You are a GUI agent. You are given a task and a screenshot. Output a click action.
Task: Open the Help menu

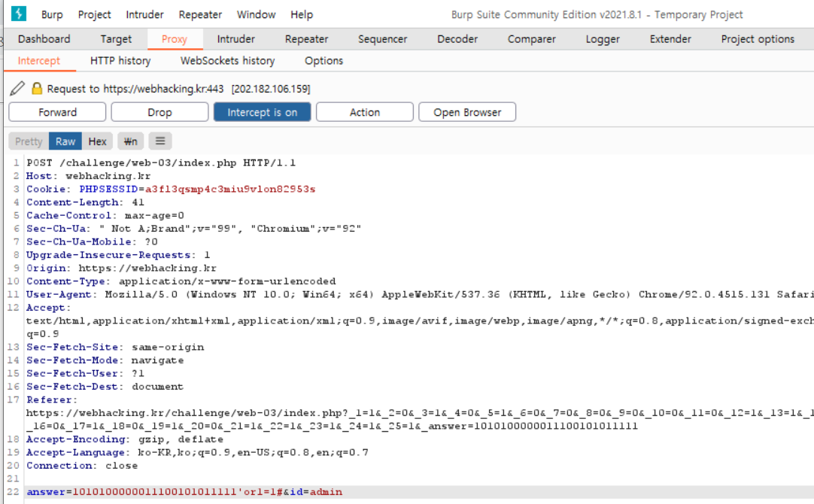tap(302, 14)
